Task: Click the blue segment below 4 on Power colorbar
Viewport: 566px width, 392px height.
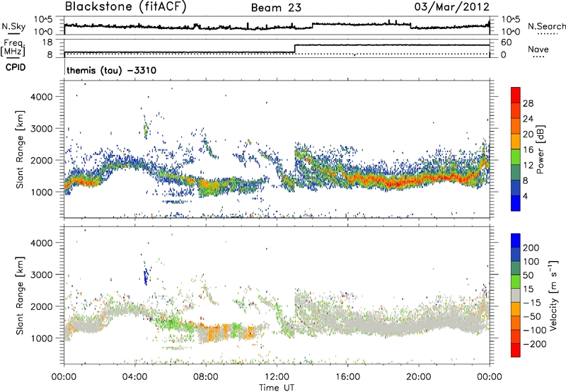Action: click(x=516, y=203)
